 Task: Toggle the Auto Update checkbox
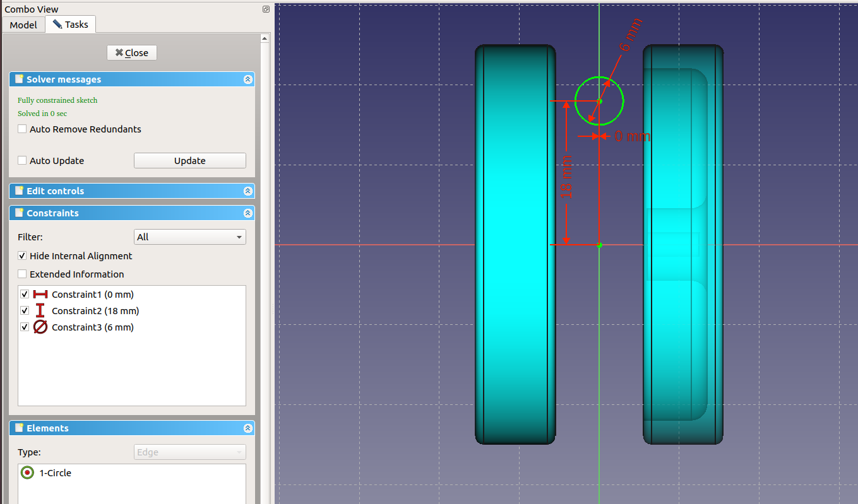[x=23, y=161]
